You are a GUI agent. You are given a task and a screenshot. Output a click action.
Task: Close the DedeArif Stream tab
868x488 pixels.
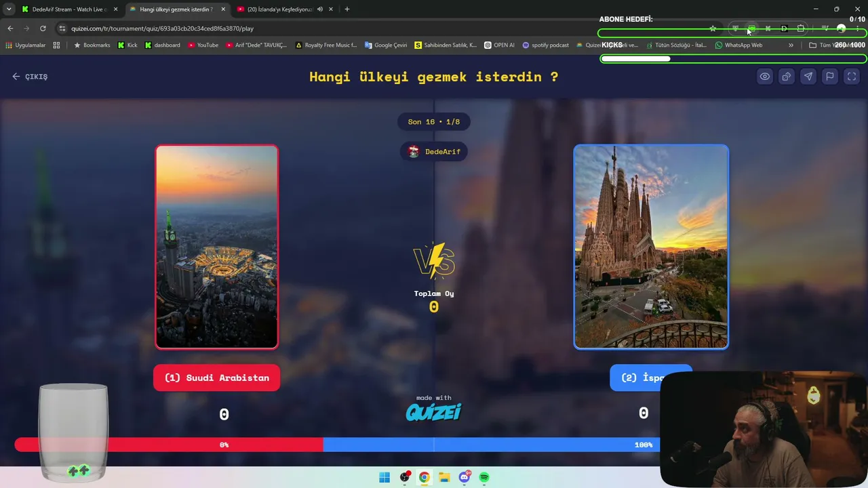(x=116, y=9)
